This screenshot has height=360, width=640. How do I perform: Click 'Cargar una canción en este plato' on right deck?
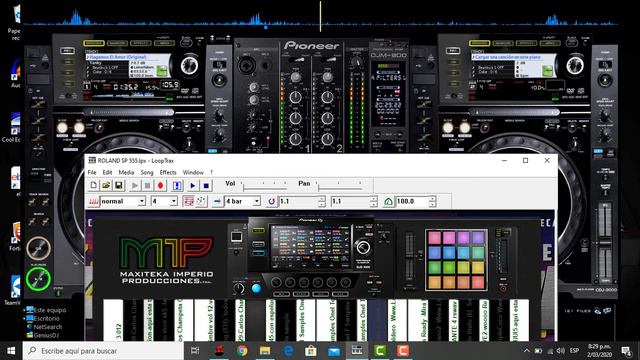click(x=506, y=57)
